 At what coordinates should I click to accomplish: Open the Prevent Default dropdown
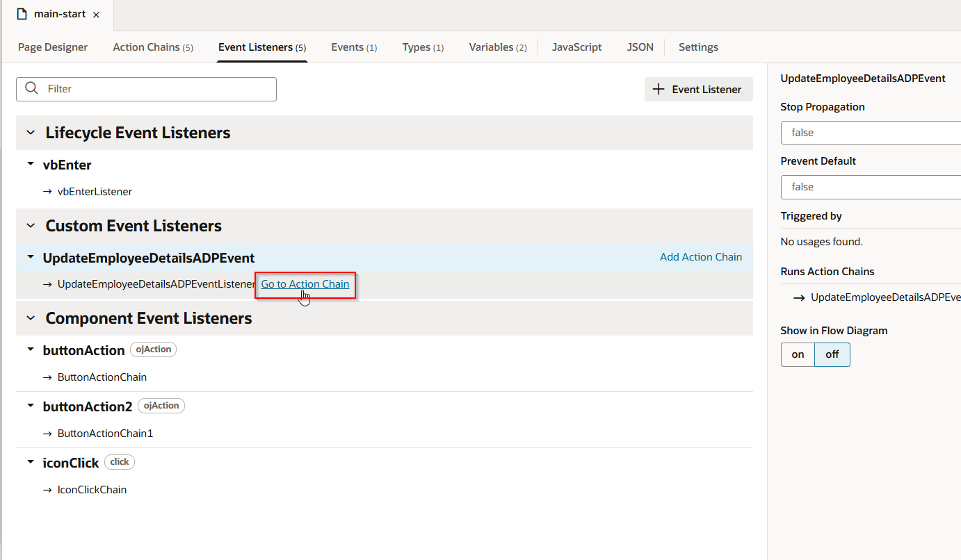pos(871,187)
